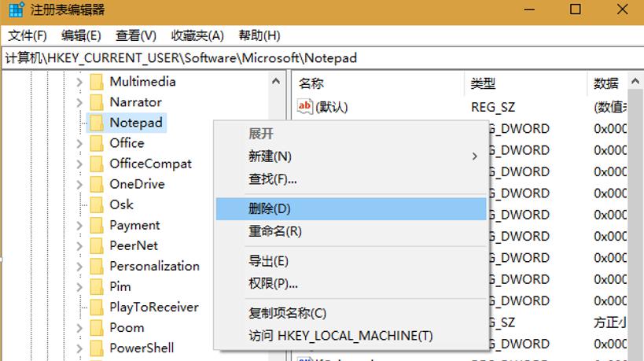Click the Osk folder icon
644x361 pixels.
(x=97, y=205)
